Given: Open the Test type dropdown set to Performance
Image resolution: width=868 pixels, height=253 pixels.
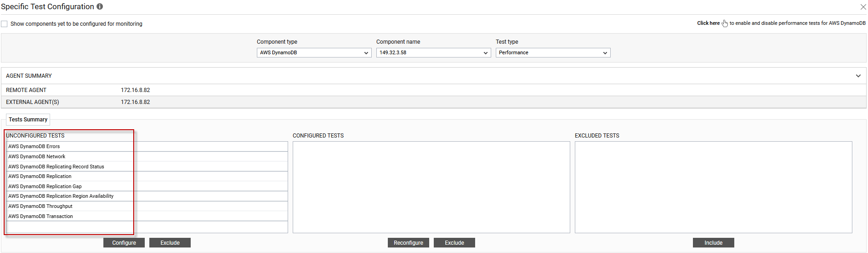Looking at the screenshot, I should click(x=553, y=53).
